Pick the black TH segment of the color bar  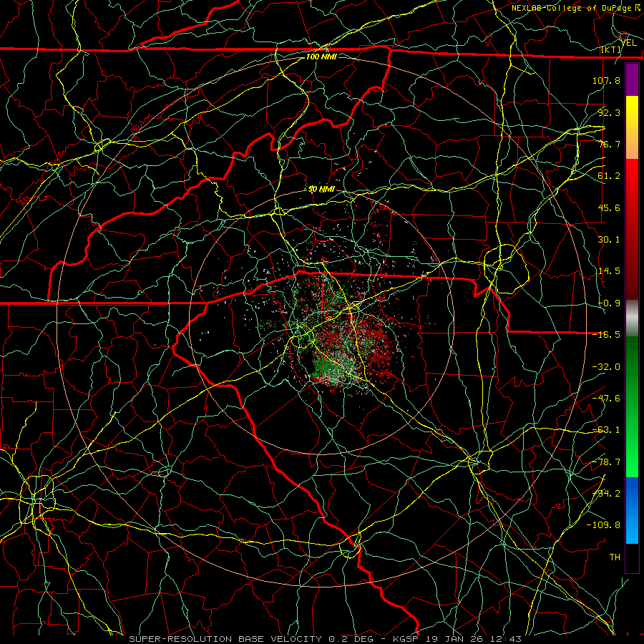[x=632, y=557]
